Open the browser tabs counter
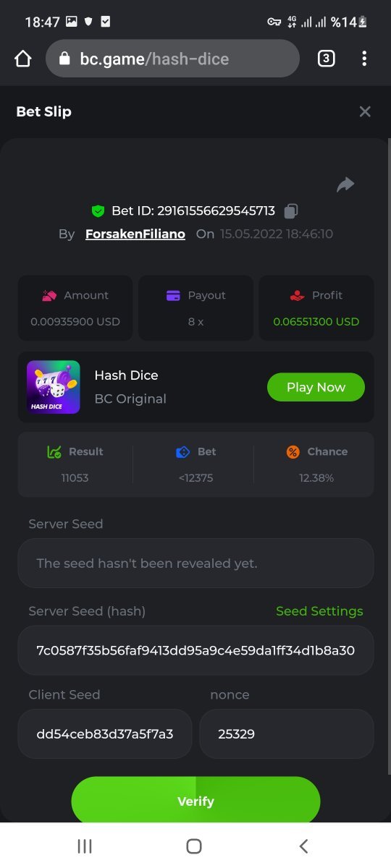The image size is (391, 868). click(327, 59)
